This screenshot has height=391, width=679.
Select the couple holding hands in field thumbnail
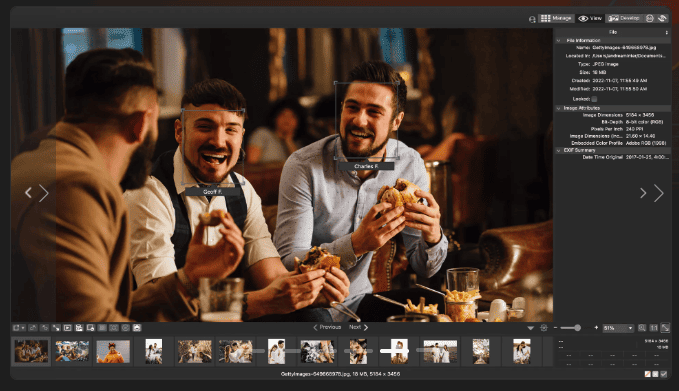[x=440, y=351]
